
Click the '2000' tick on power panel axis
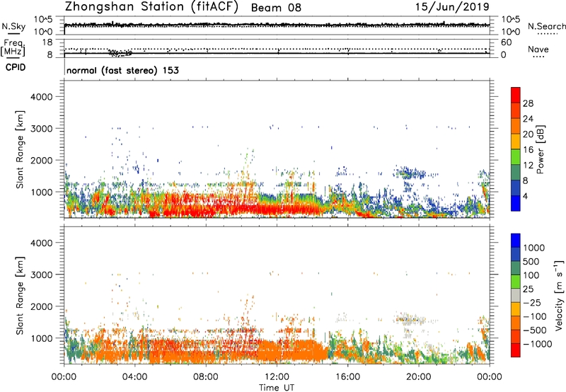(42, 160)
